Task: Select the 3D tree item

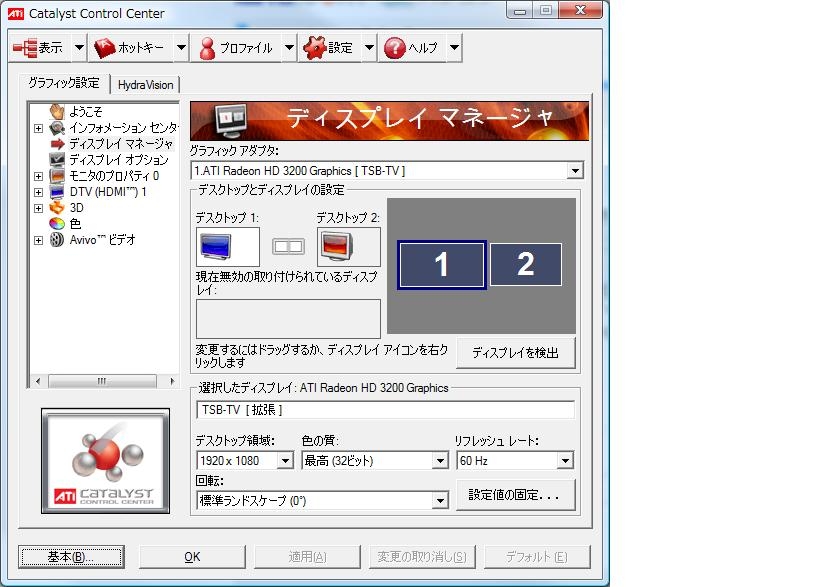Action: click(76, 208)
